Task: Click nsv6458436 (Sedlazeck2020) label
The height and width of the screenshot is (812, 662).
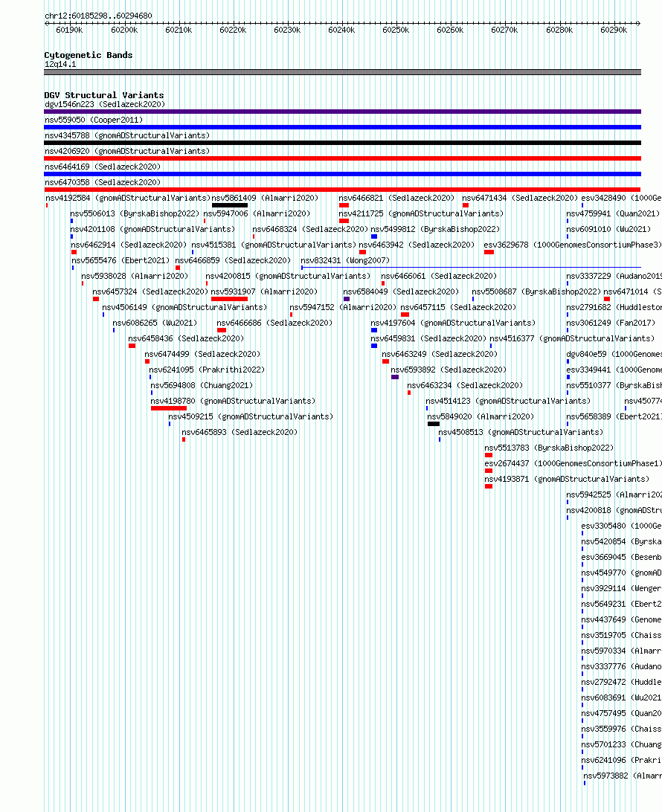Action: [x=186, y=338]
